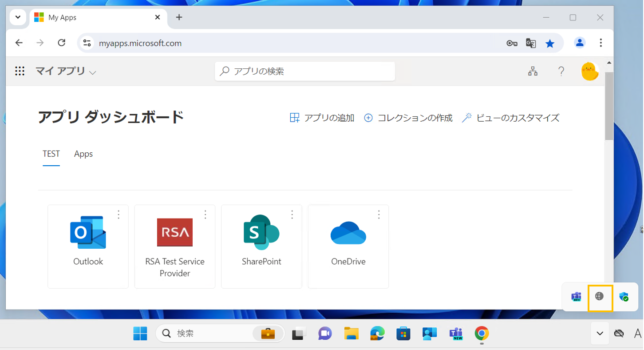This screenshot has height=350, width=644.
Task: Click the globe icon in tray overflow
Action: [x=600, y=296]
